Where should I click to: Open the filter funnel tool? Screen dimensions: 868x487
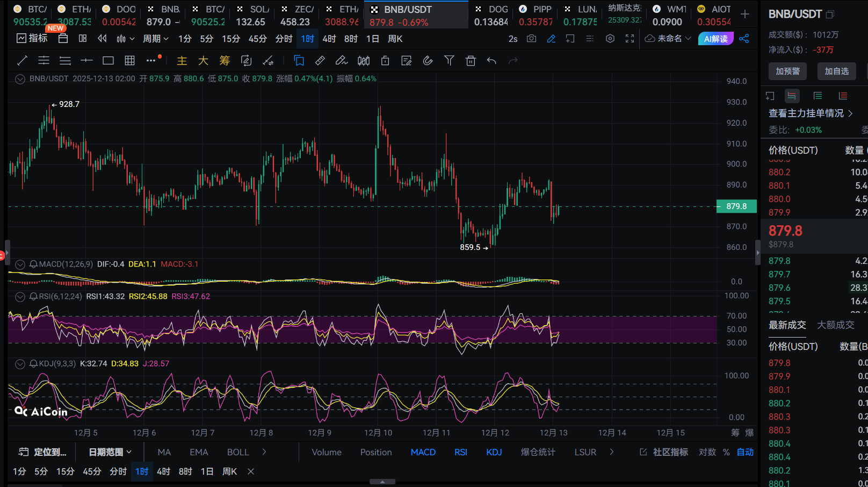tap(449, 61)
